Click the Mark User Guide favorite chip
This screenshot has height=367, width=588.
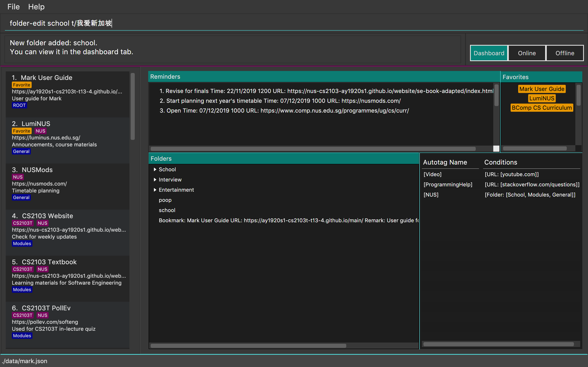542,89
